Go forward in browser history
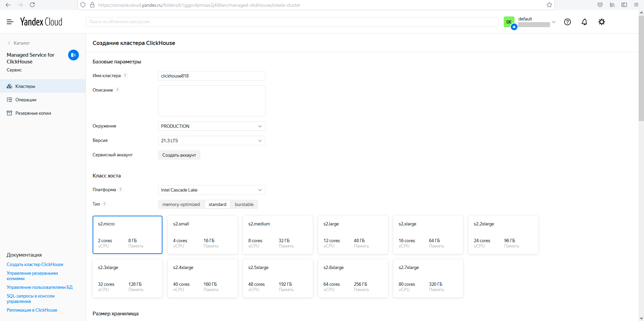This screenshot has width=644, height=321. click(20, 5)
